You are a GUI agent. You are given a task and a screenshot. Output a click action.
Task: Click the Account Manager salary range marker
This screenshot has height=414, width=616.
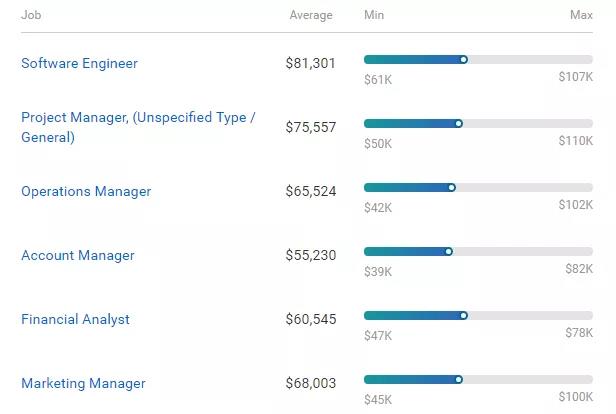449,251
